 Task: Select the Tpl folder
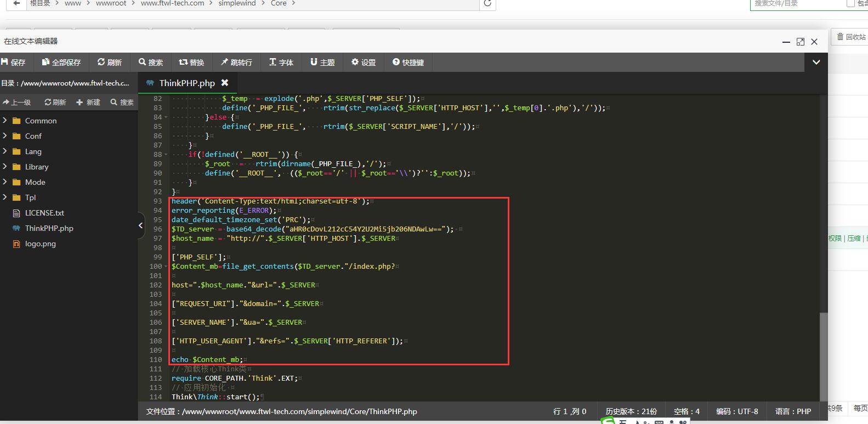point(30,197)
